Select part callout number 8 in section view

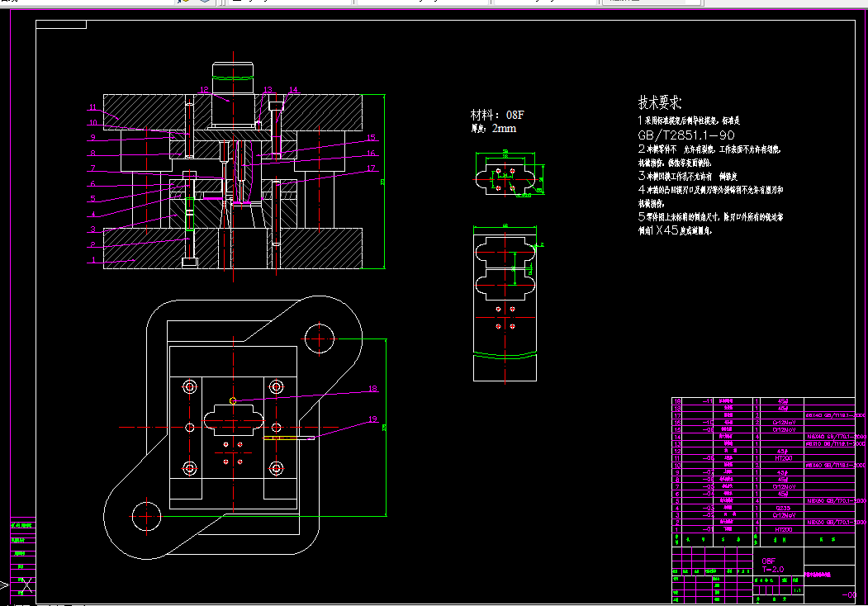(93, 153)
